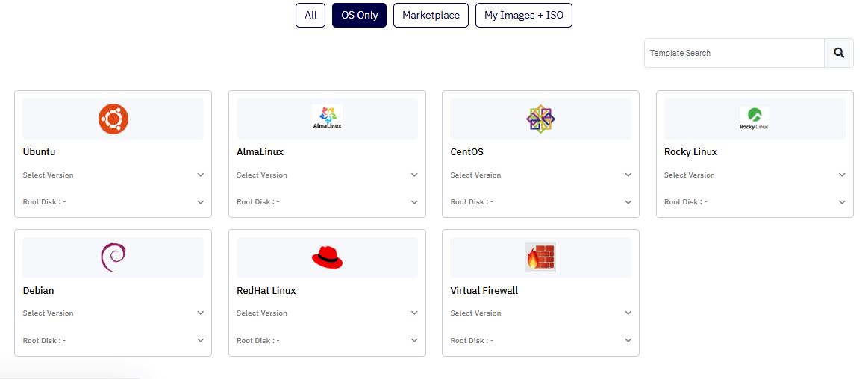Focus the Template Search field
Viewport: 868px width, 379px height.
point(734,53)
